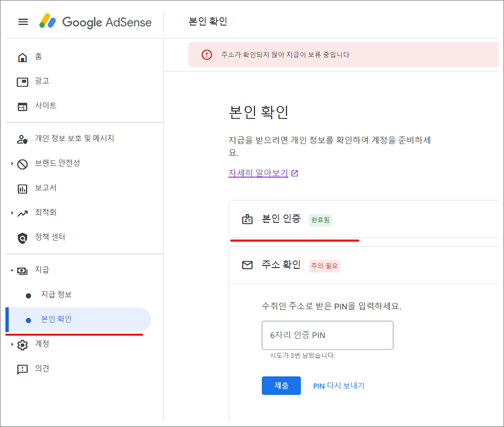Open the 사이트 (Sites) sidebar icon
Screen dimensions: 504x427
tap(22, 105)
